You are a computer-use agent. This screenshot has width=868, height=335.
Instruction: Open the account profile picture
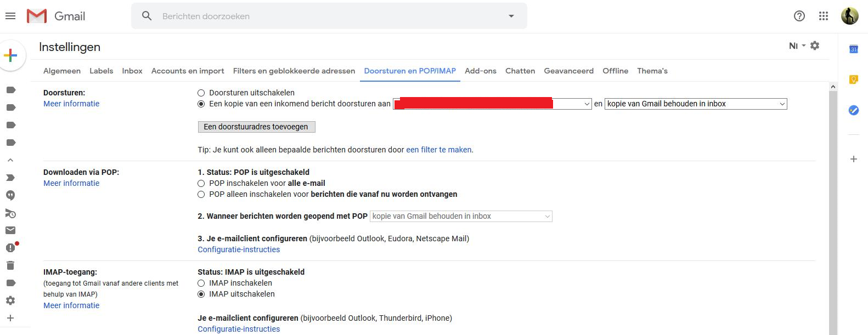pyautogui.click(x=850, y=16)
